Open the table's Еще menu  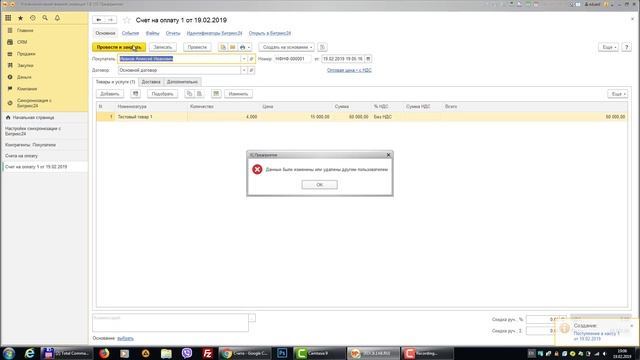[618, 94]
